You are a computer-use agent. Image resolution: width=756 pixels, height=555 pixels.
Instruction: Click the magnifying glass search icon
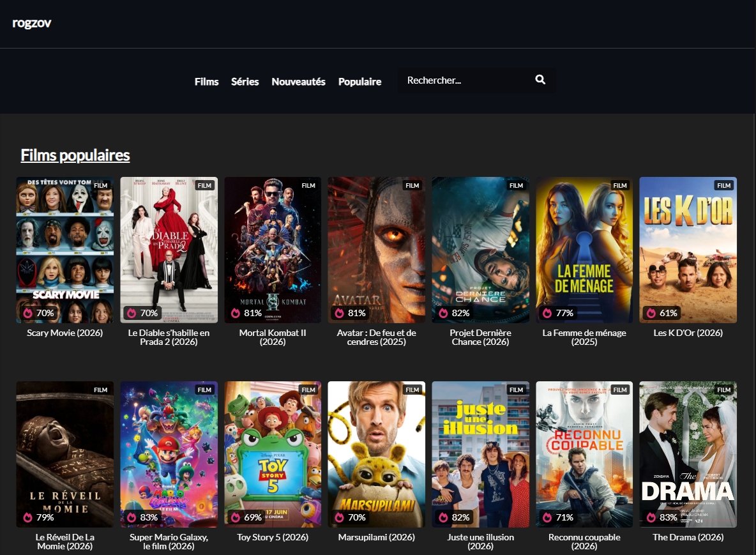540,80
